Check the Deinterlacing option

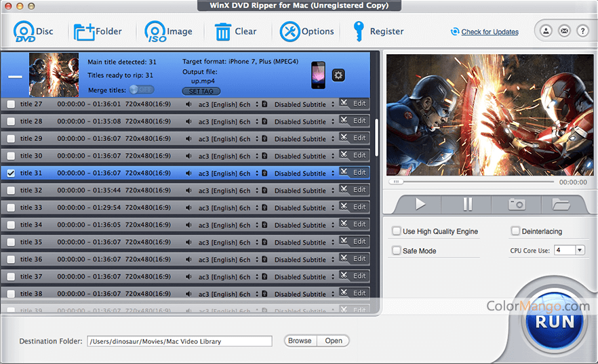tap(515, 232)
